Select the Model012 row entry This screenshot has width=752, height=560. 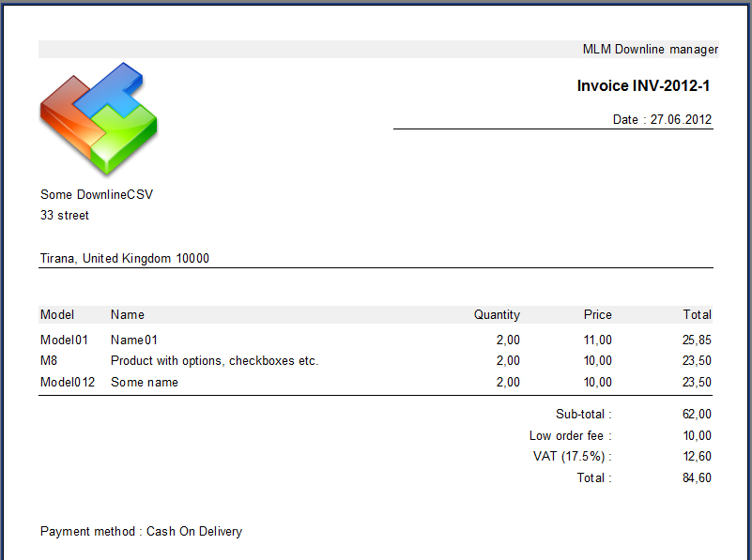68,383
